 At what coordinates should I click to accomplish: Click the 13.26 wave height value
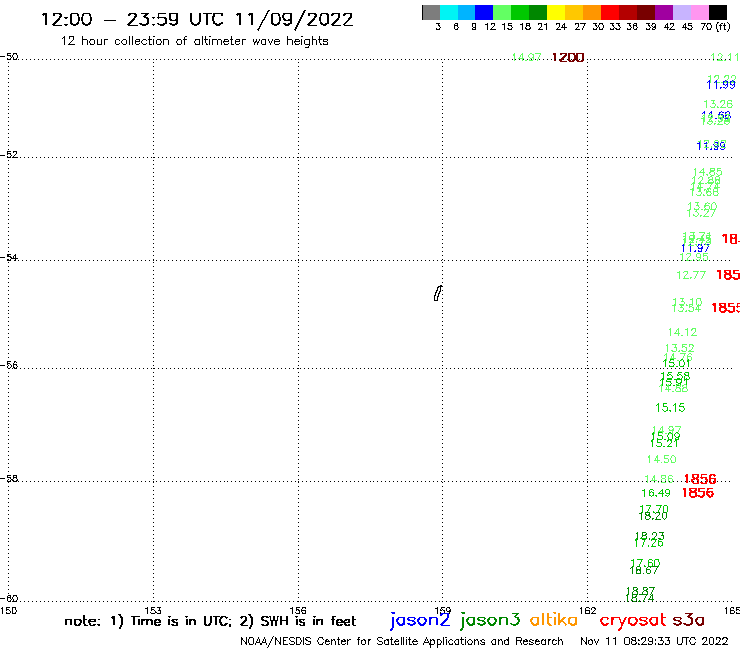tap(718, 104)
